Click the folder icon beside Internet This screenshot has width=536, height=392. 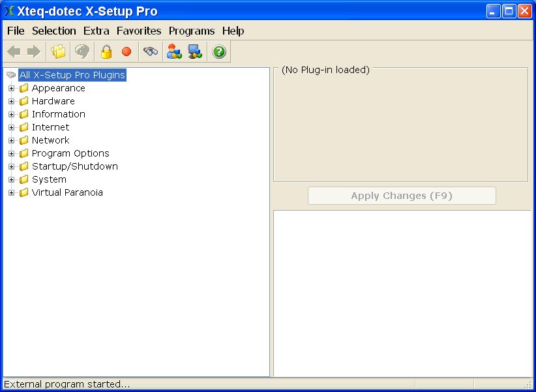(x=24, y=127)
